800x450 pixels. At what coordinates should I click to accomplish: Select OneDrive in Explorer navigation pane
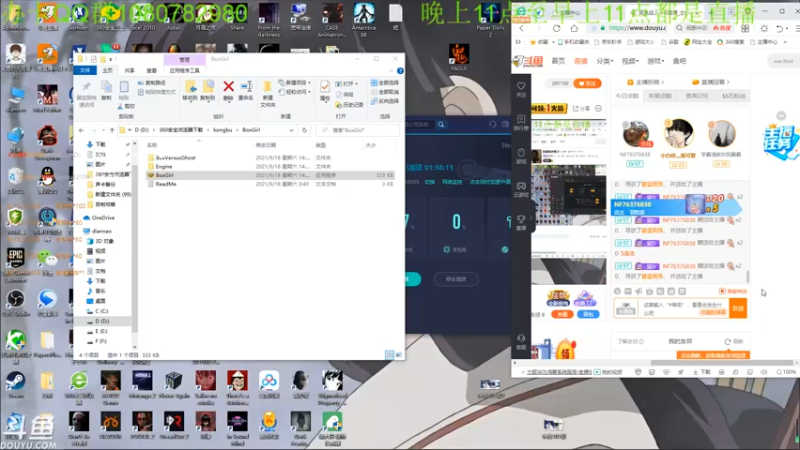[x=103, y=218]
